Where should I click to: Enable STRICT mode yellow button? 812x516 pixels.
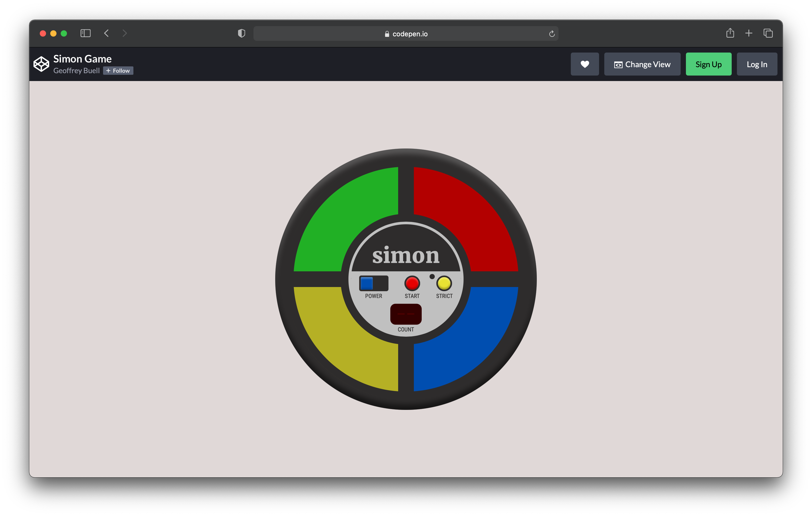point(444,283)
